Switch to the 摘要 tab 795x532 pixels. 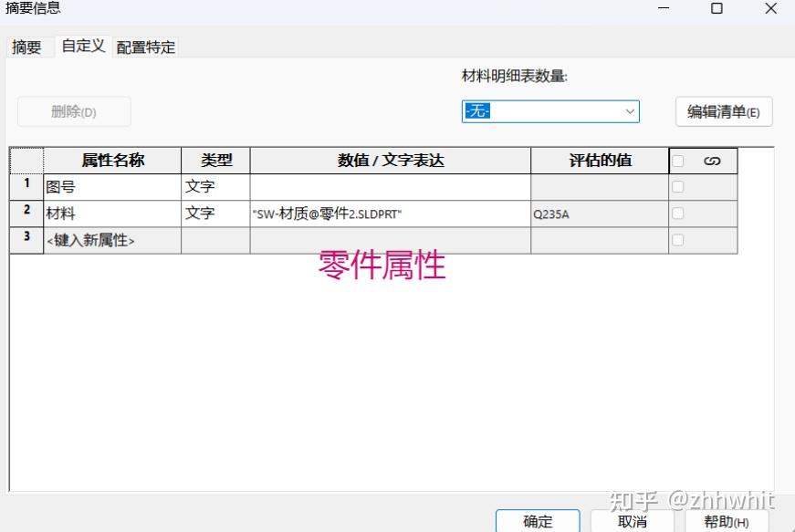pyautogui.click(x=26, y=47)
